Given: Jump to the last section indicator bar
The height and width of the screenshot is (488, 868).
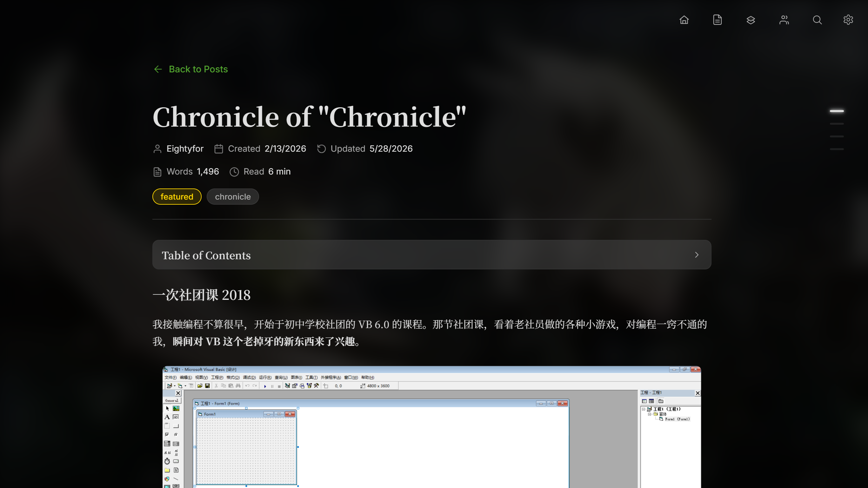Looking at the screenshot, I should tap(837, 149).
